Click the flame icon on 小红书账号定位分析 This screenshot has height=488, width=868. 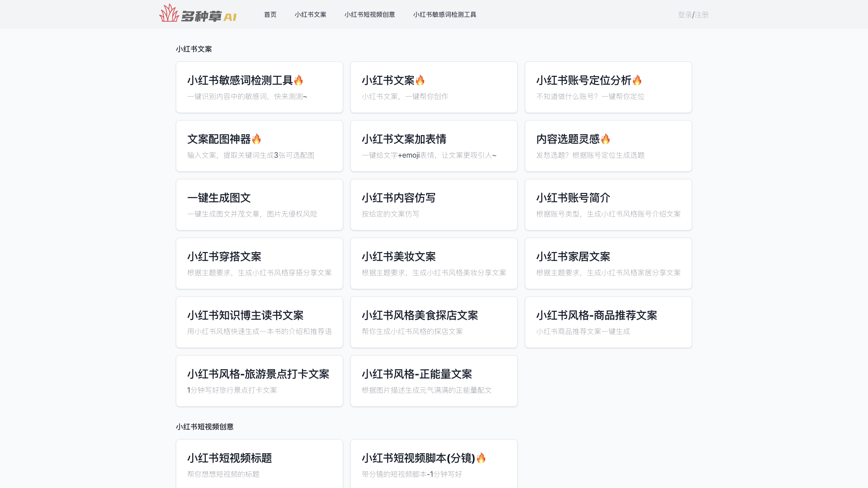(x=637, y=80)
